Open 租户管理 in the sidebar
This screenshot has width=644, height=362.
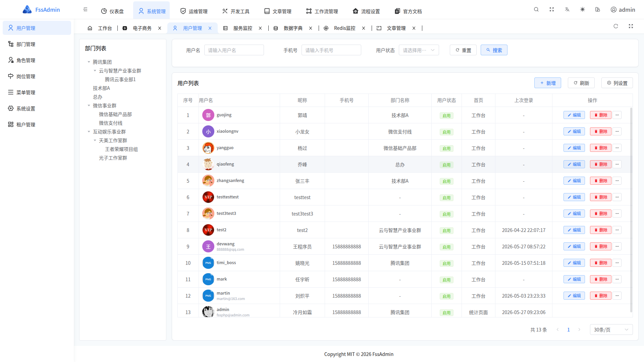[x=37, y=124]
